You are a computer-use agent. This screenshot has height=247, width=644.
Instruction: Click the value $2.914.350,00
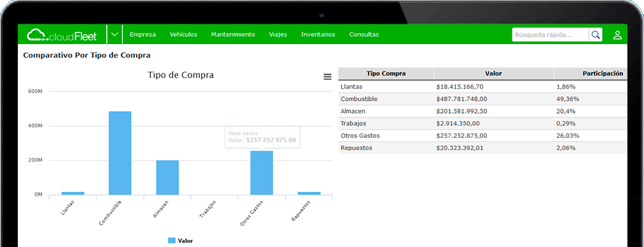457,124
